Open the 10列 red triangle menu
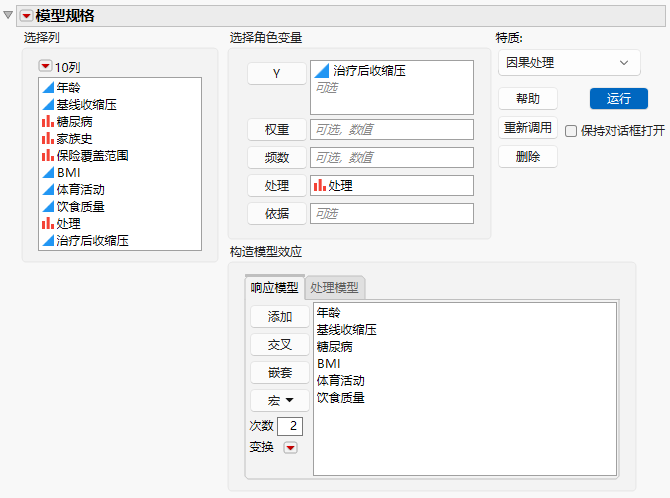 coord(45,66)
